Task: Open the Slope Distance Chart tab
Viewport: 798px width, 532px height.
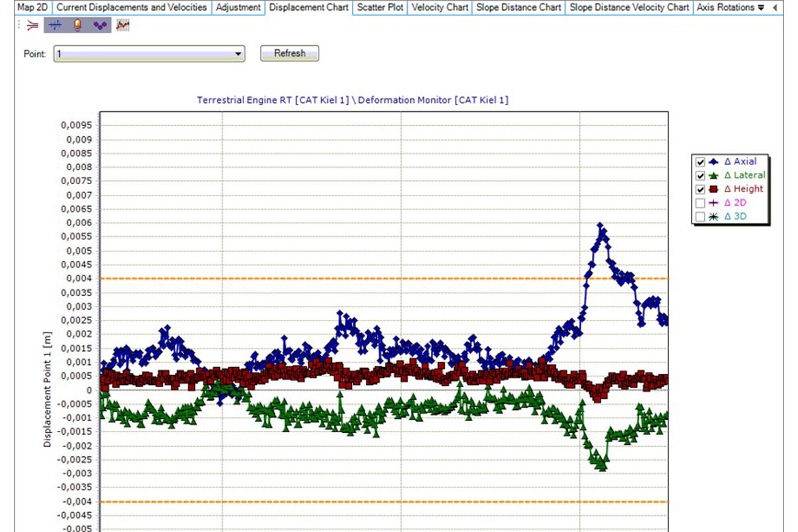Action: pyautogui.click(x=519, y=7)
